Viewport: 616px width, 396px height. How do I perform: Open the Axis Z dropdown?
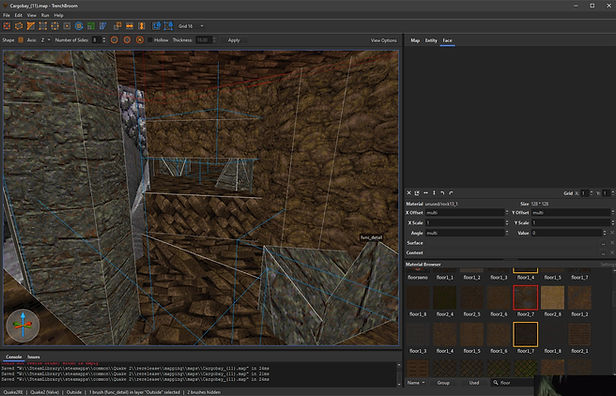pyautogui.click(x=46, y=40)
